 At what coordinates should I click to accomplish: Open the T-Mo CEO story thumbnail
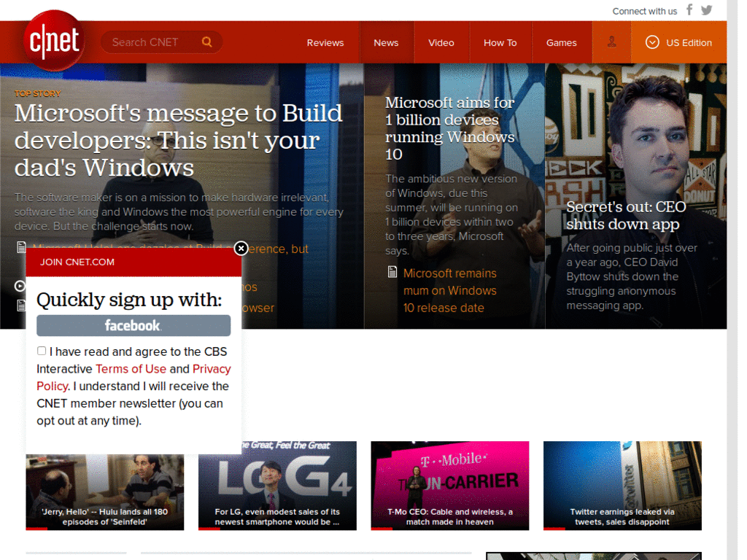point(449,485)
